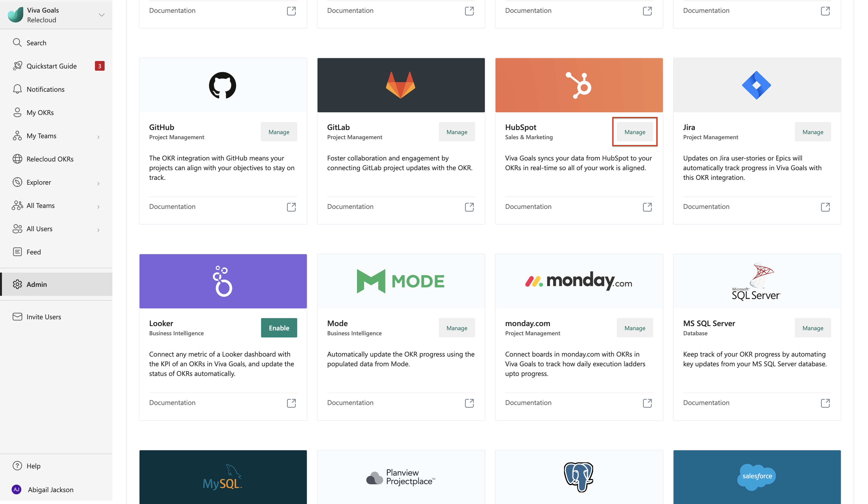Click Manage for HubSpot integration

point(635,132)
